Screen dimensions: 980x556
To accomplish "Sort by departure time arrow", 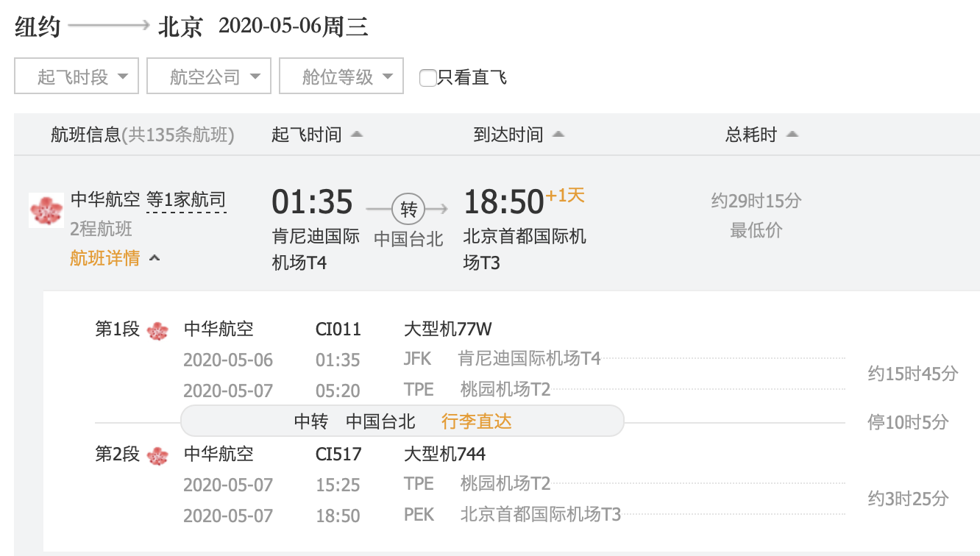I will (357, 135).
